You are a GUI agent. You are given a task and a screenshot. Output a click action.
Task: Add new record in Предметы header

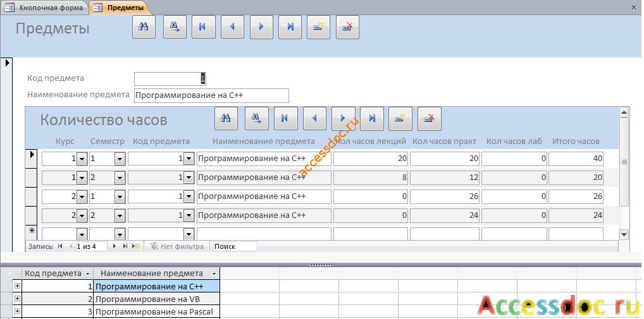(x=318, y=27)
